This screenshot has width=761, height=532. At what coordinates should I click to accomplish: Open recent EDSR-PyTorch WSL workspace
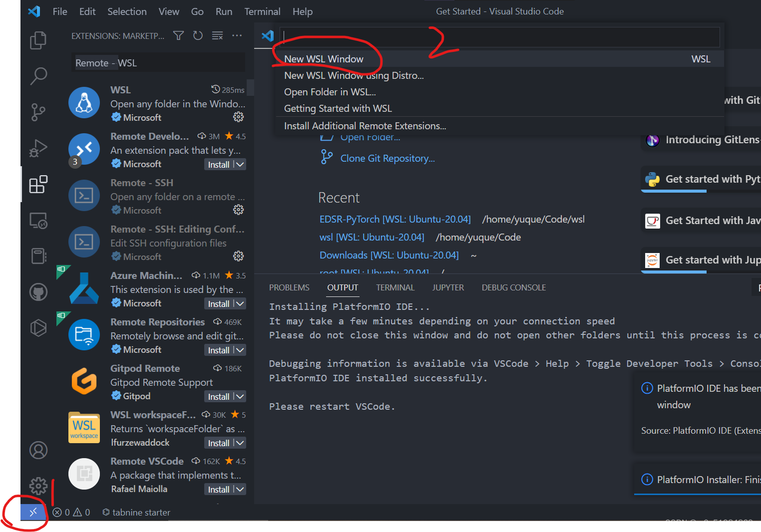tap(395, 219)
